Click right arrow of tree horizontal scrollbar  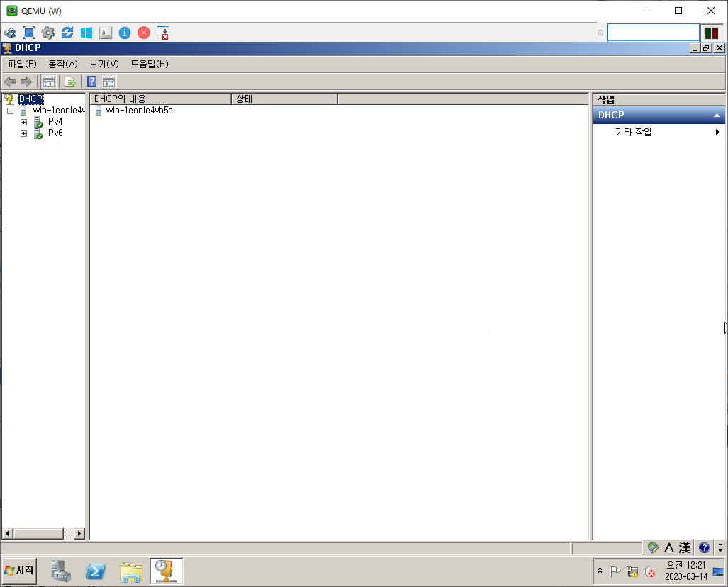pos(79,533)
